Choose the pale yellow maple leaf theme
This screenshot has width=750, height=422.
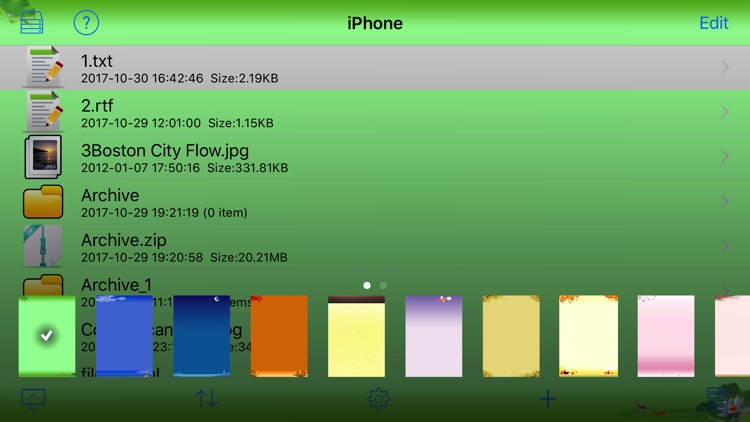pos(588,336)
